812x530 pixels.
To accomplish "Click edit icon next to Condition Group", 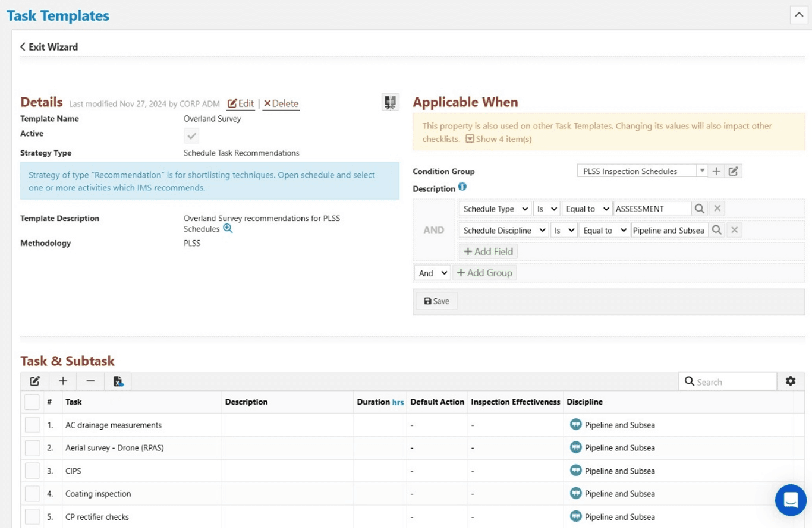I will tap(734, 171).
